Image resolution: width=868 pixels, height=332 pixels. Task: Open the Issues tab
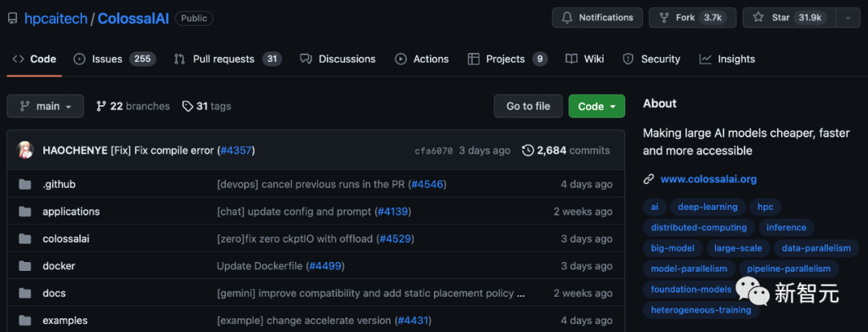pyautogui.click(x=115, y=59)
